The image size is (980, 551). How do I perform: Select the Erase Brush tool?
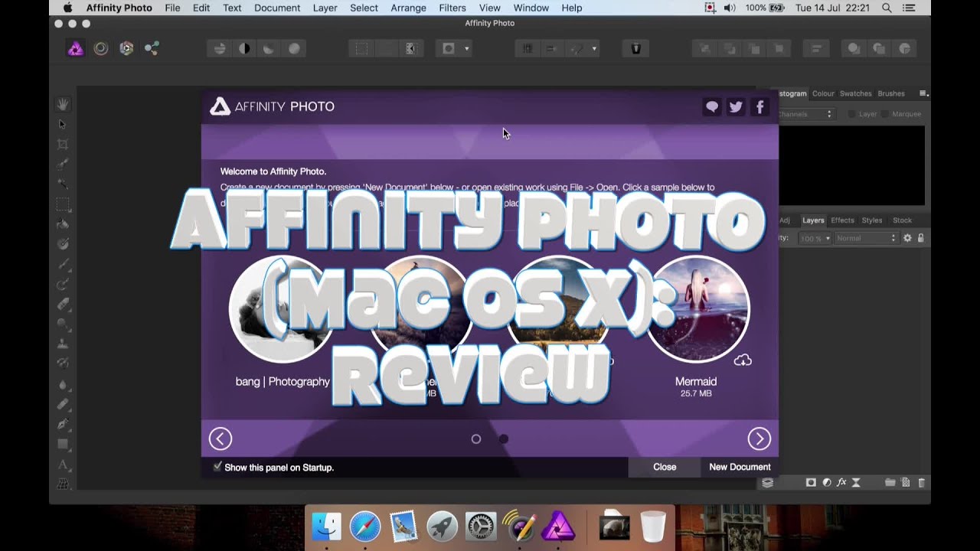coord(63,304)
